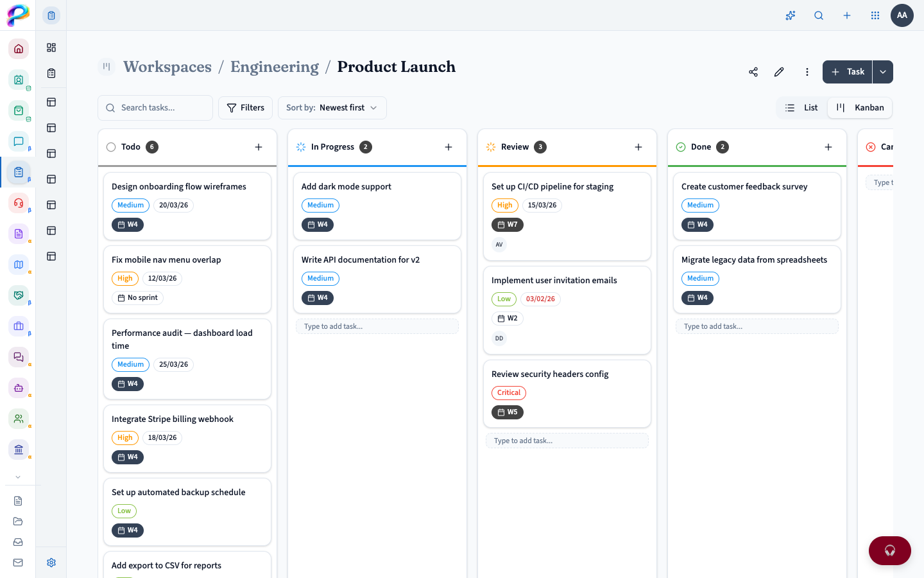Viewport: 924px width, 578px height.
Task: Collapse the sidebar module list with the chevron
Action: pos(19,477)
